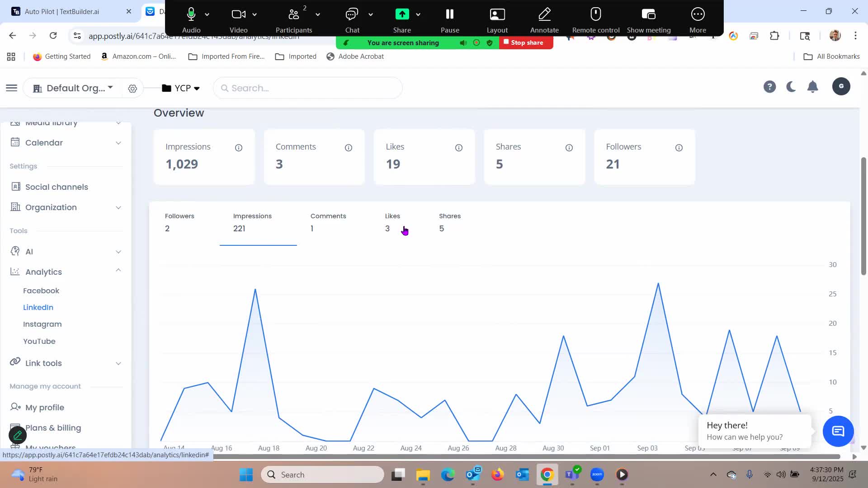Click the Postly search field

tap(307, 88)
